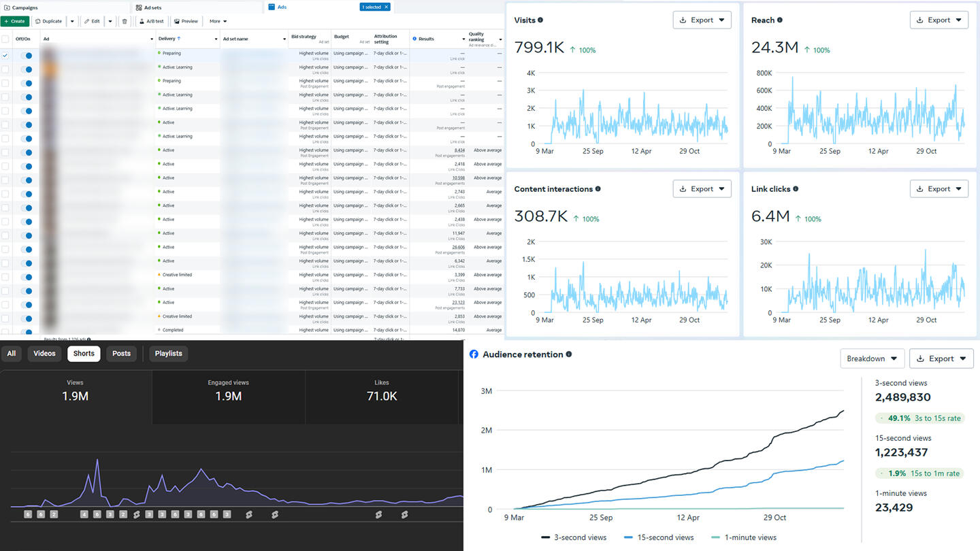The height and width of the screenshot is (551, 980).
Task: Click the trash delete icon in ads toolbar
Action: click(x=125, y=21)
